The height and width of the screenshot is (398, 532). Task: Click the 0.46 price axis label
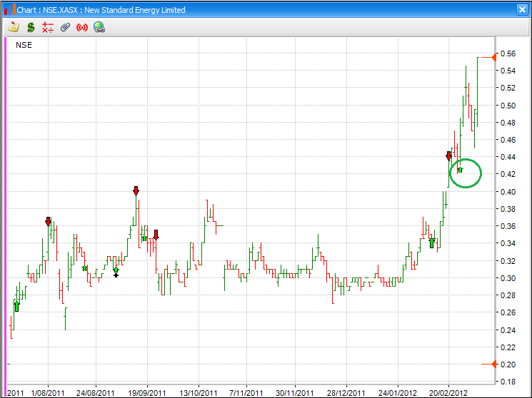tap(508, 140)
